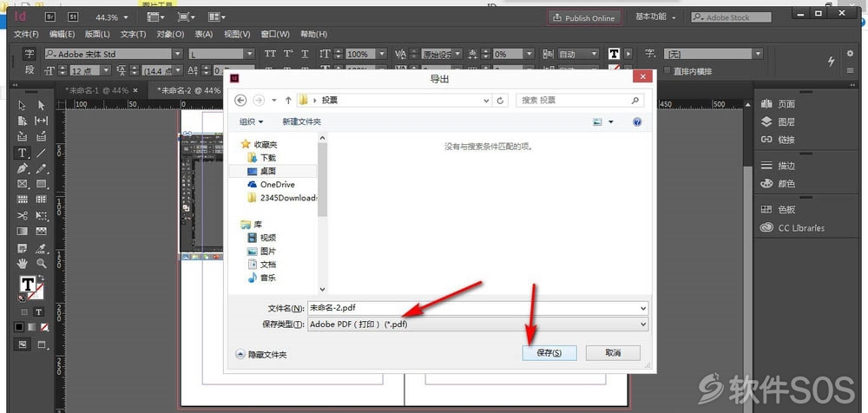Viewport: 868px width, 413px height.
Task: Go up one folder level
Action: pos(288,100)
